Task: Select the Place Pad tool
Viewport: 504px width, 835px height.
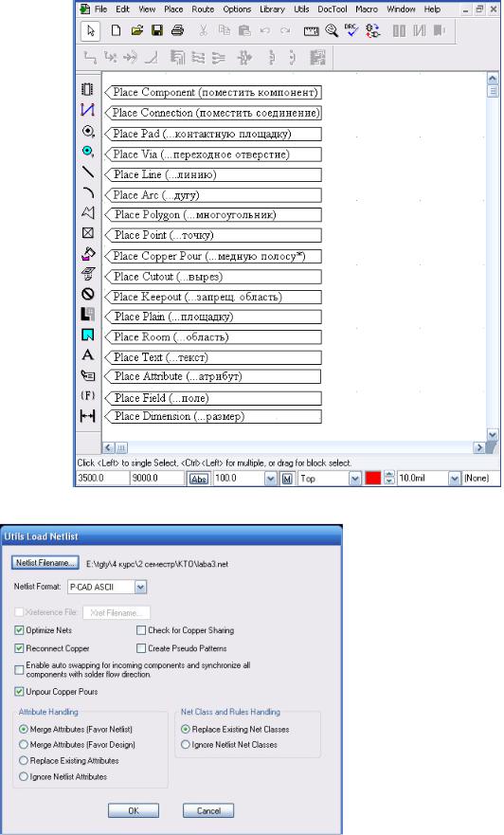Action: click(x=88, y=131)
